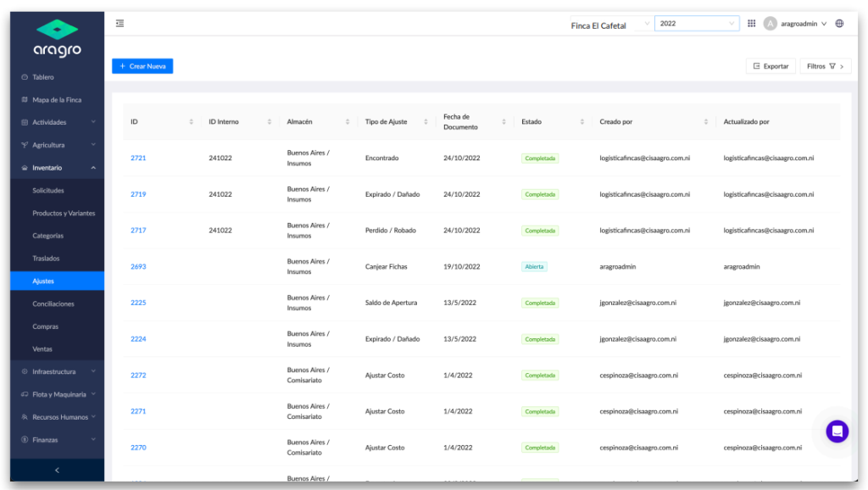This screenshot has height=490, width=868.
Task: Expand the Finanzas submenu
Action: pos(93,440)
